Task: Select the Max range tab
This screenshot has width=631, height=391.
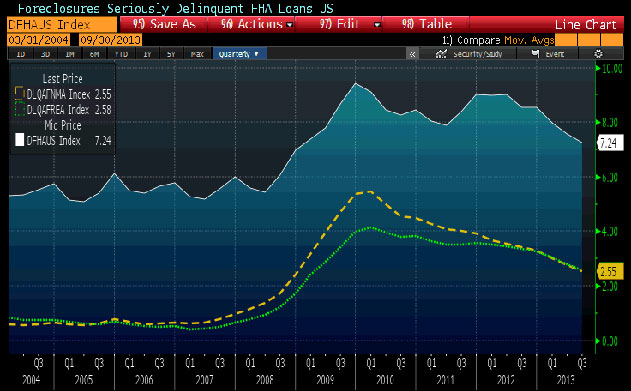Action: pos(197,54)
